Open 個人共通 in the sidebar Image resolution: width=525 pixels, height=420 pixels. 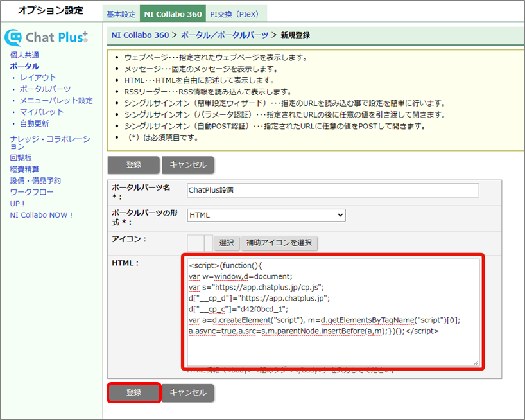tap(24, 55)
